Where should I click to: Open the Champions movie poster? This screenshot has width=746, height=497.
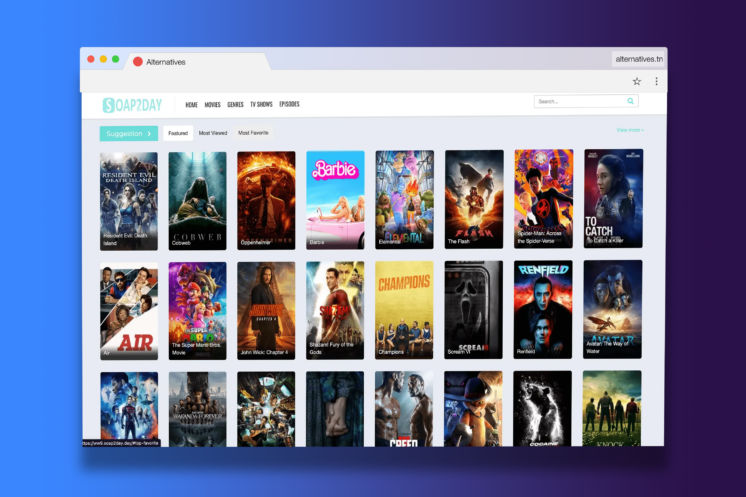[x=404, y=310]
